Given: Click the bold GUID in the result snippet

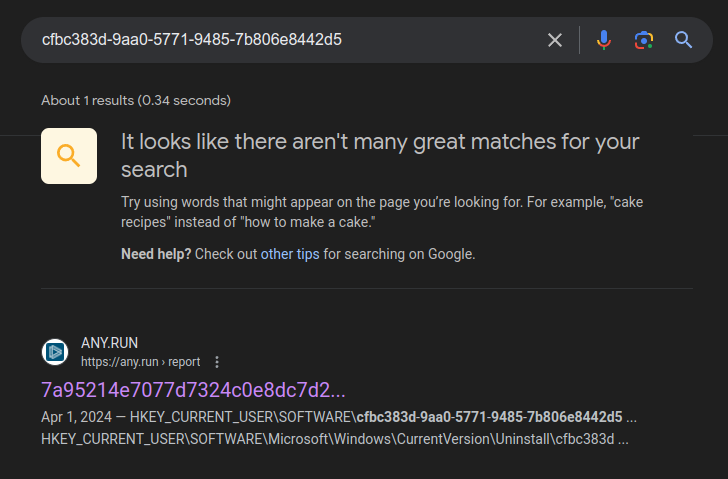Looking at the screenshot, I should (x=489, y=417).
